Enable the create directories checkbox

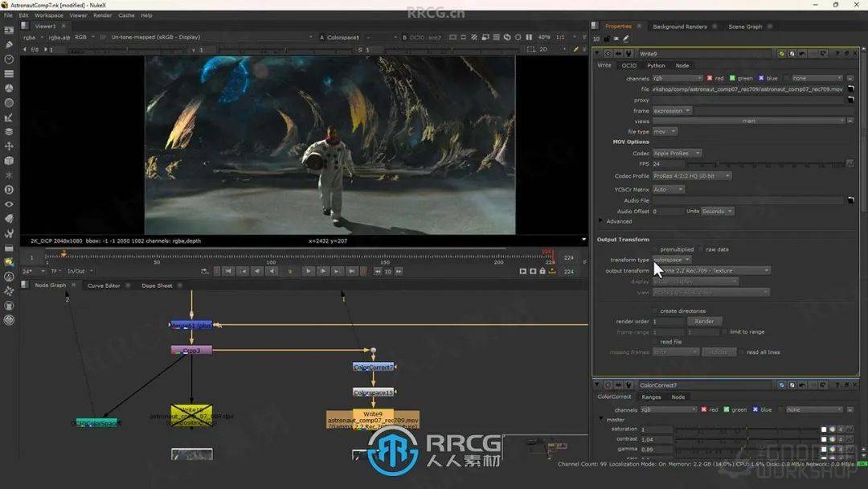[x=654, y=311]
